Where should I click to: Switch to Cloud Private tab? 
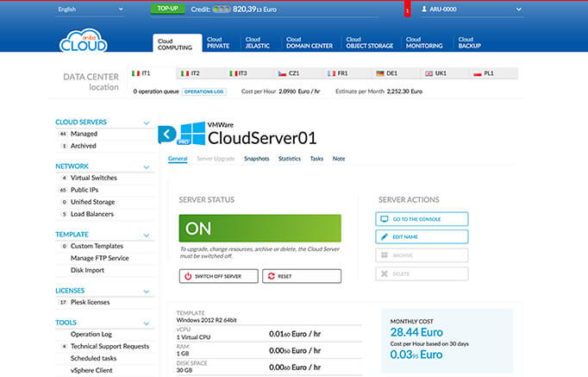pos(218,43)
